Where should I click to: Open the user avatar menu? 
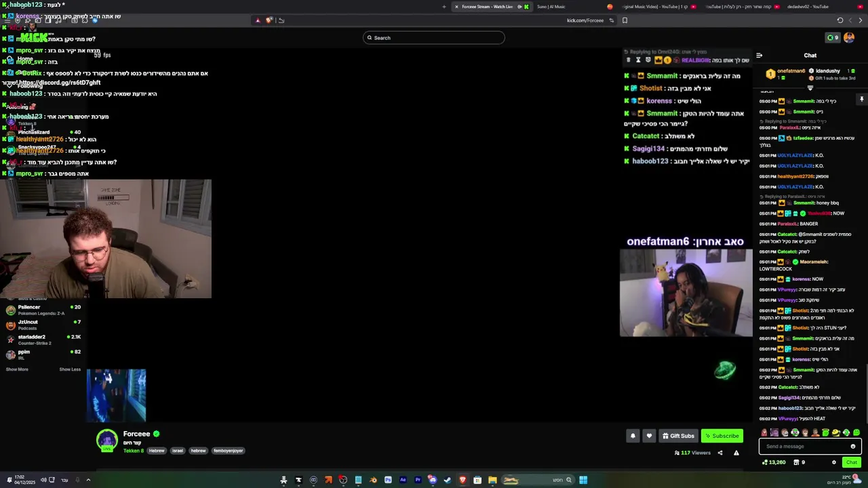coord(849,38)
